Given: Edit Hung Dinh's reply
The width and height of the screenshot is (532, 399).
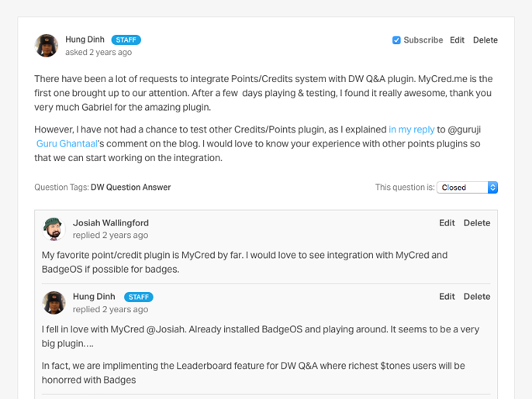Looking at the screenshot, I should tap(447, 296).
